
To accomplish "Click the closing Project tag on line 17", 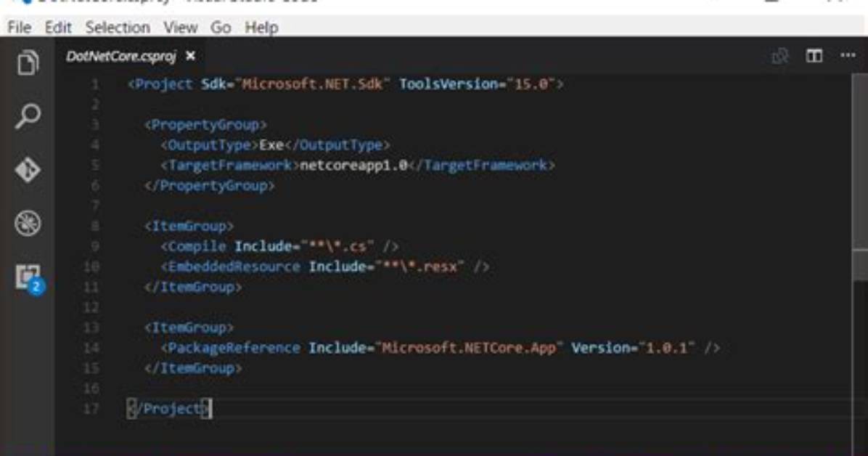I will pos(169,409).
